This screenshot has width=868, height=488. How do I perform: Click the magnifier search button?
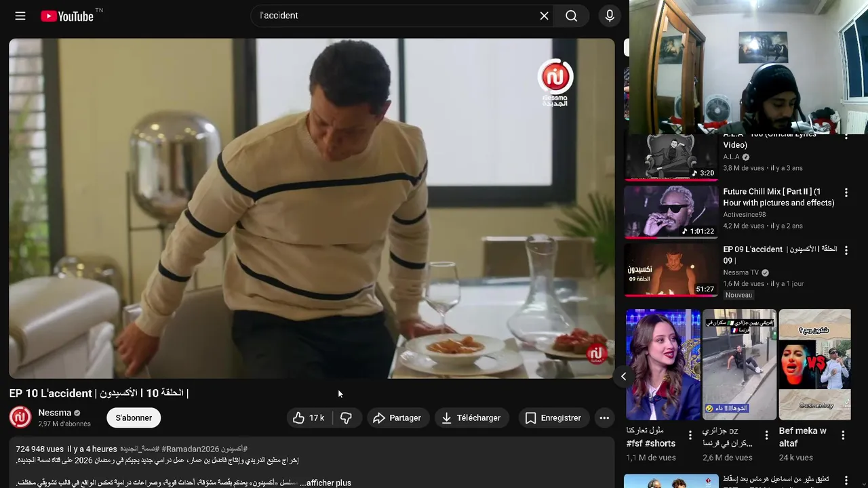coord(572,16)
